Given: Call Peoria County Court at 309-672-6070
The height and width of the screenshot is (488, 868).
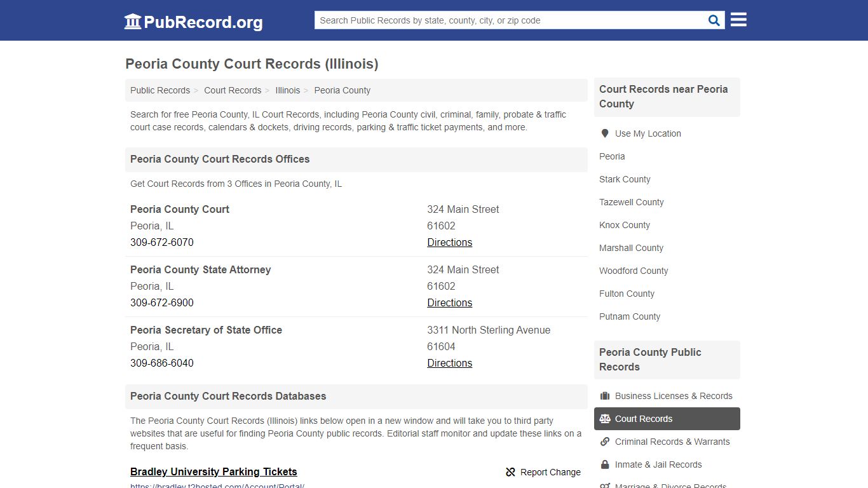Looking at the screenshot, I should click(x=162, y=242).
